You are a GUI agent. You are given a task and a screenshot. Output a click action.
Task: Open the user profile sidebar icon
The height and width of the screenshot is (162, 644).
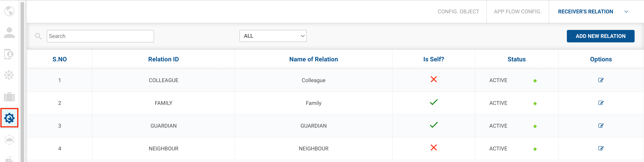click(x=9, y=33)
